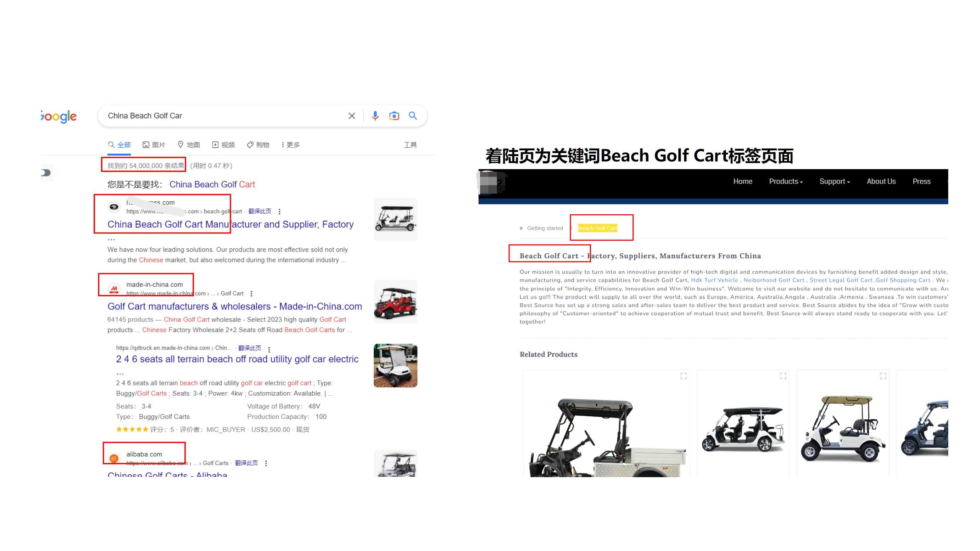This screenshot has height=551, width=980.
Task: Clear the search box with the X icon
Action: (x=352, y=116)
